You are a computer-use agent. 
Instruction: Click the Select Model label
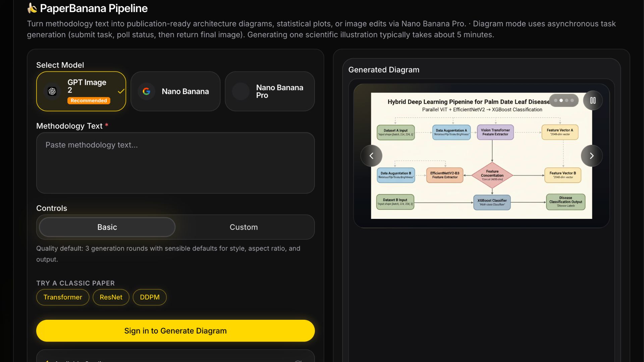[x=60, y=65]
